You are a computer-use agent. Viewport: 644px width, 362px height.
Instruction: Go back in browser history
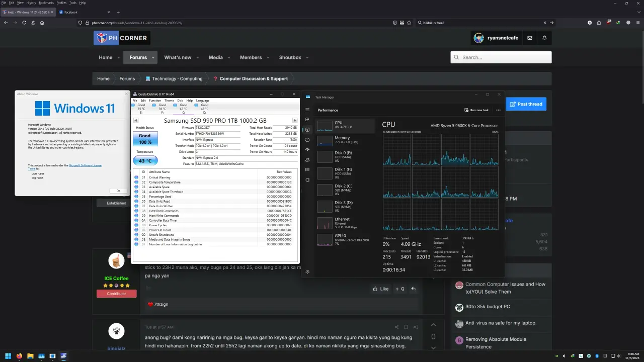coord(6,23)
